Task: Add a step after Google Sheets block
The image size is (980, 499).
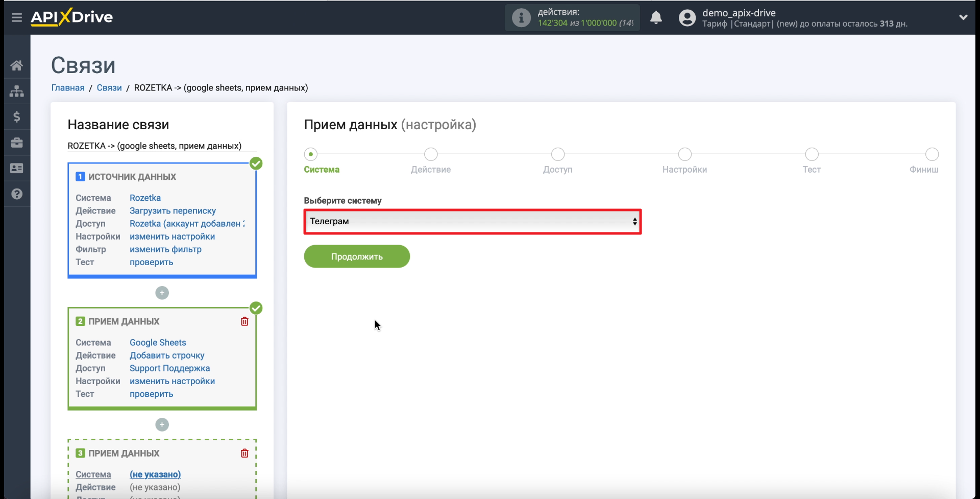Action: (x=162, y=424)
